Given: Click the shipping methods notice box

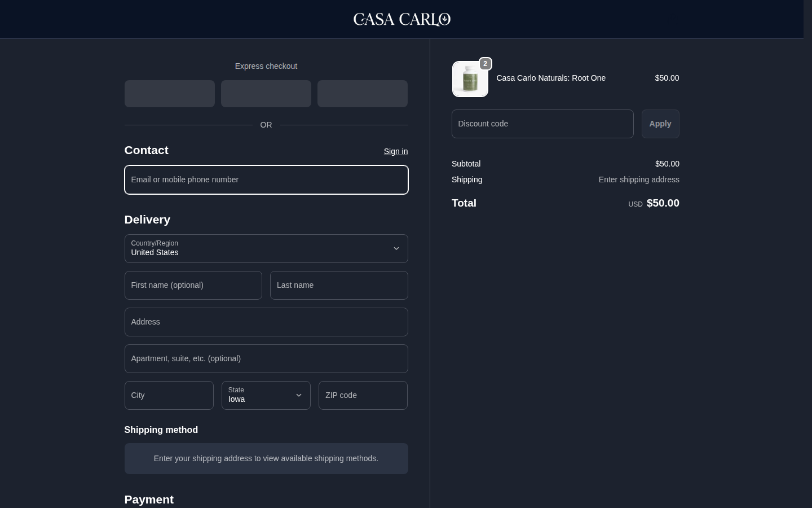Looking at the screenshot, I should click(x=266, y=458).
